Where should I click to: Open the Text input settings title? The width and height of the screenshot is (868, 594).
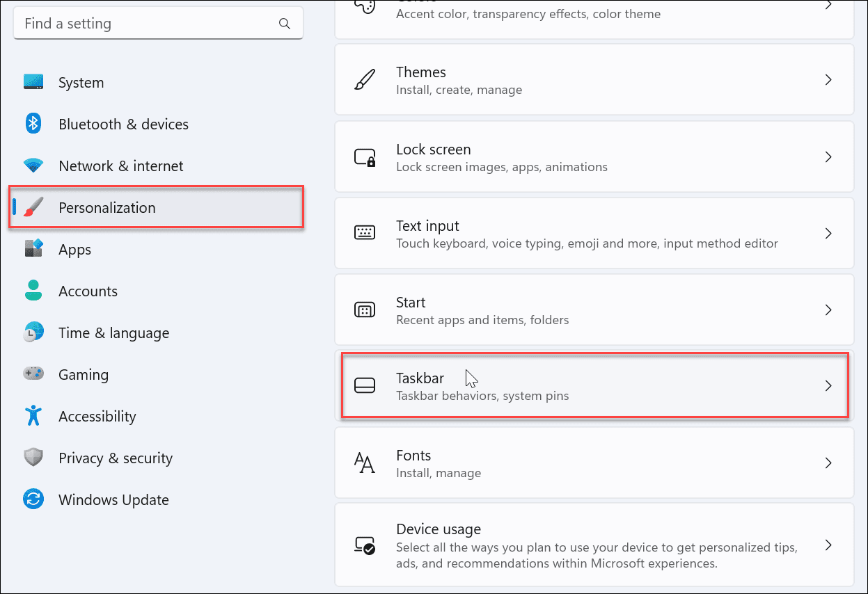tap(428, 226)
